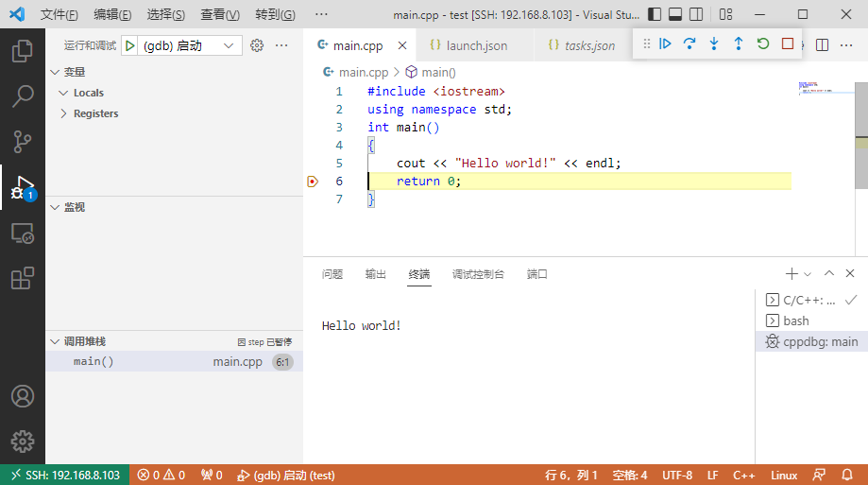
Task: Continue execution in debug toolbar
Action: pyautogui.click(x=665, y=43)
